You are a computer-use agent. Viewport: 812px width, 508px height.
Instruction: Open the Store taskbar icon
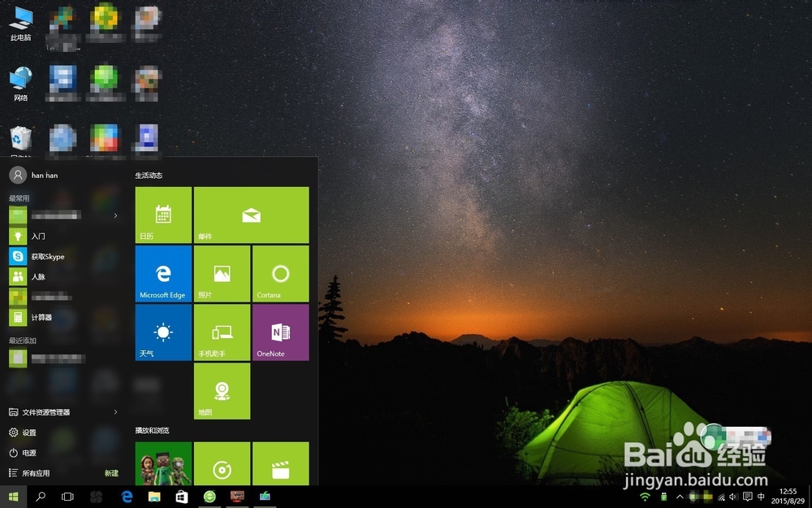(181, 497)
